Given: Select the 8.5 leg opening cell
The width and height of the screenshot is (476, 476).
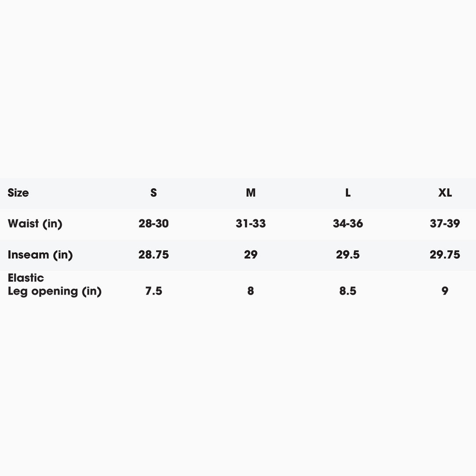Looking at the screenshot, I should click(x=348, y=291).
